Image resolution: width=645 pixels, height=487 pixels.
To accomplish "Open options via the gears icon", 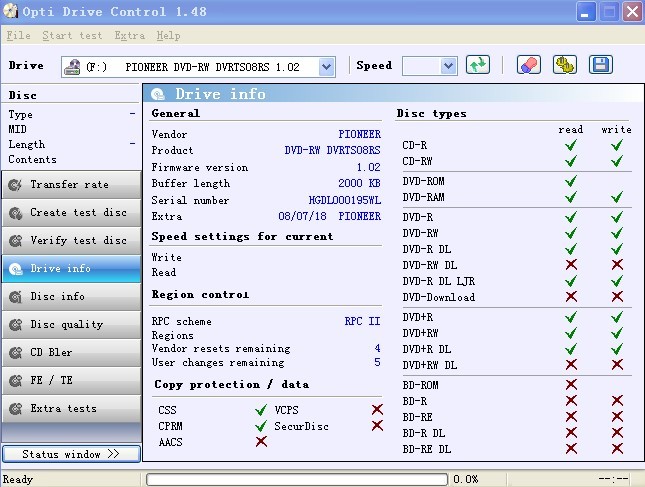I will pos(565,65).
